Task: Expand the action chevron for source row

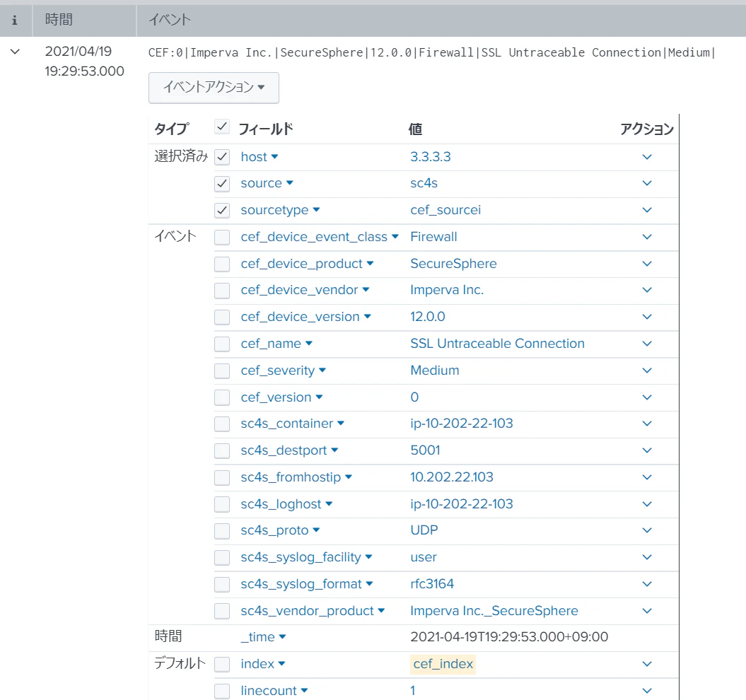Action: (x=647, y=183)
